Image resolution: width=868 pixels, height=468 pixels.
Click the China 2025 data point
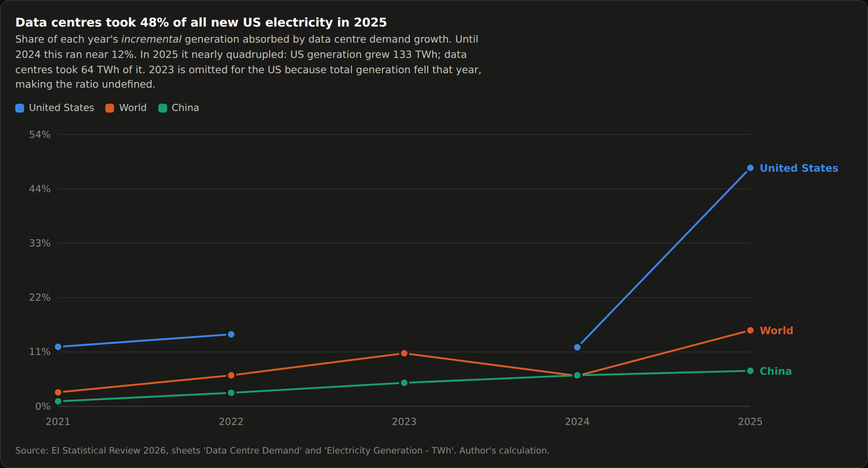(x=750, y=371)
